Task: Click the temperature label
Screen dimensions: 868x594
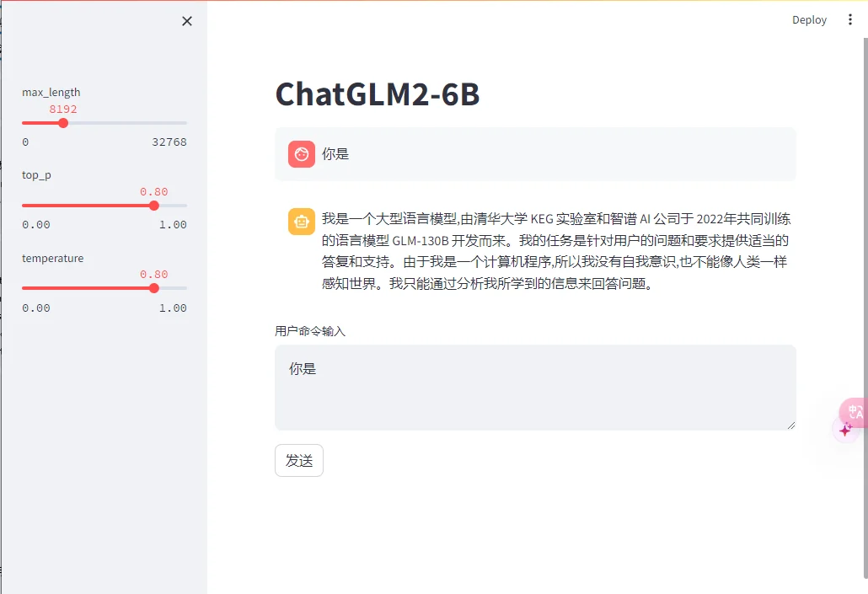Action: (x=52, y=258)
